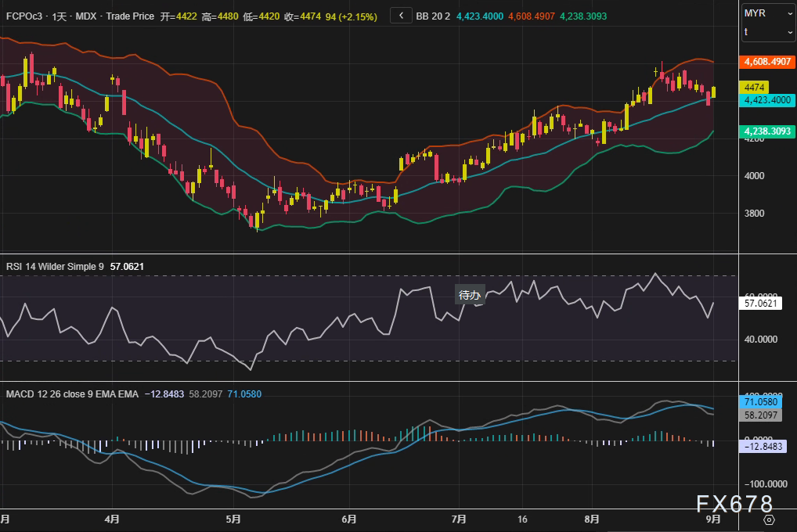Select the MACD 12 26 indicator label

coord(72,394)
